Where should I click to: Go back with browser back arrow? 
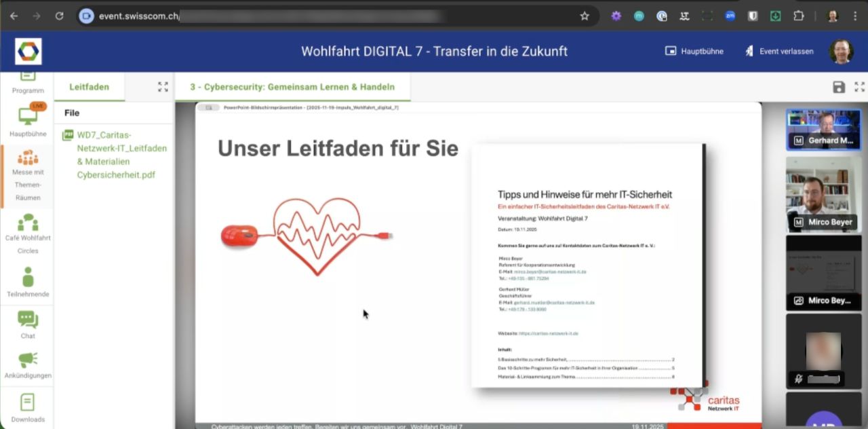coord(14,16)
